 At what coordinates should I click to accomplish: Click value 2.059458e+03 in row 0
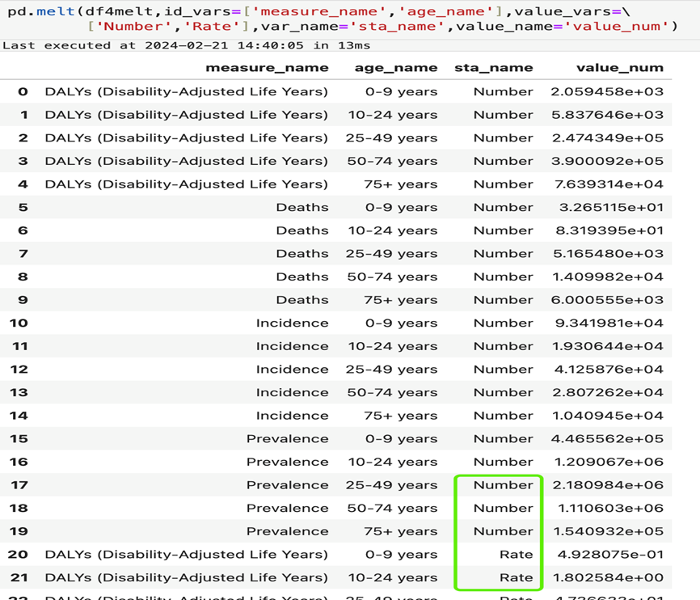[x=607, y=91]
